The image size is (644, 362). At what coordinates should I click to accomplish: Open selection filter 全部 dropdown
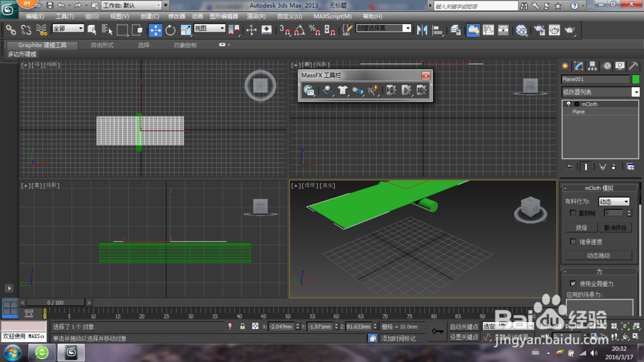68,28
